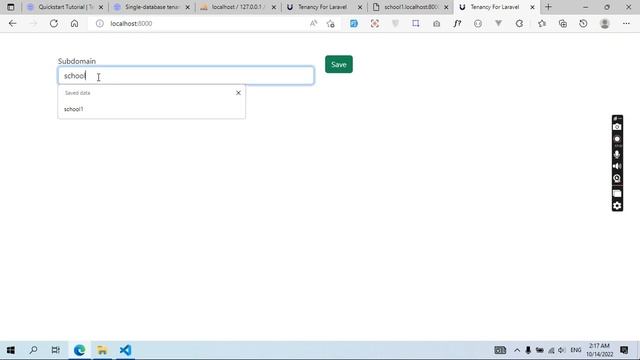Toggle microphone in recorder panel

pos(617,154)
